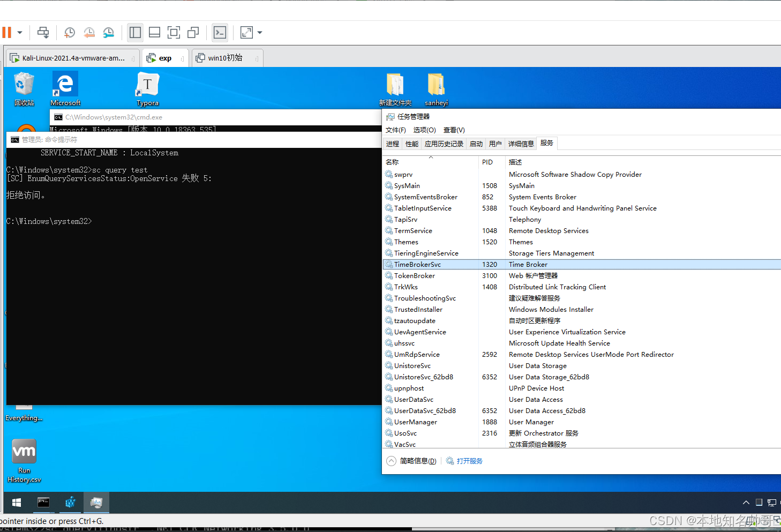Select the 服务 tab
The width and height of the screenshot is (781, 532).
pyautogui.click(x=547, y=143)
